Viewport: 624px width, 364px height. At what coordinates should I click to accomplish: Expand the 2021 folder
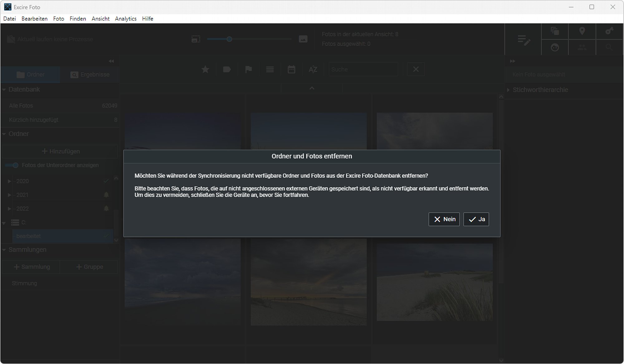click(x=9, y=195)
